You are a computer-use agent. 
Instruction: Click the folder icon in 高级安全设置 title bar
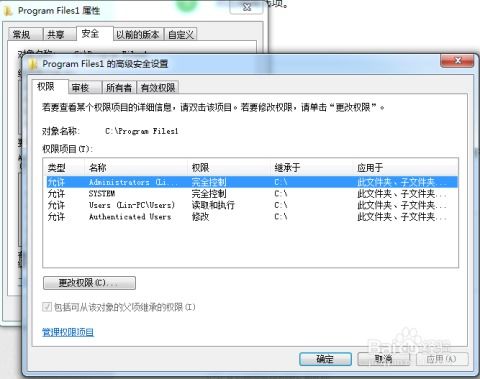click(x=33, y=64)
